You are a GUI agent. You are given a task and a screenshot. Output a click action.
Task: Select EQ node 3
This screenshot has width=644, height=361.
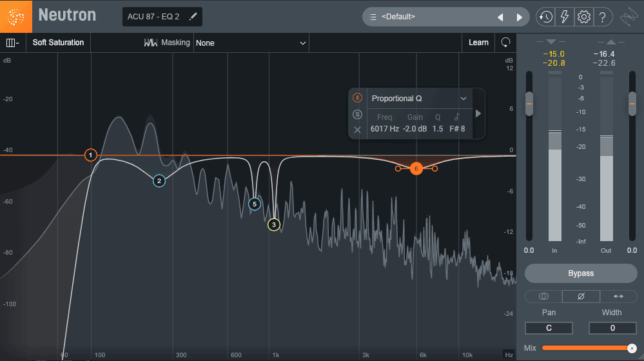click(274, 224)
